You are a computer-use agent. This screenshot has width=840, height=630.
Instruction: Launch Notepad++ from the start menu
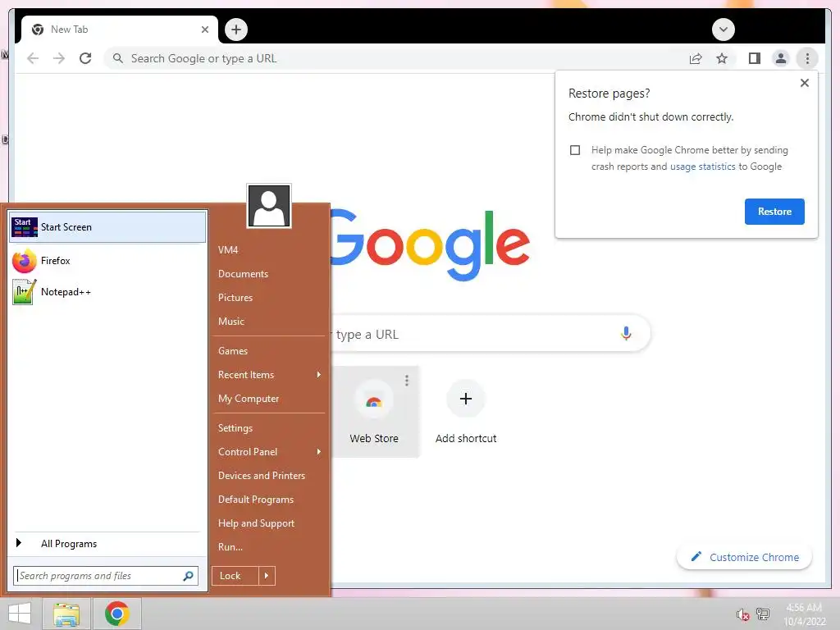107,292
